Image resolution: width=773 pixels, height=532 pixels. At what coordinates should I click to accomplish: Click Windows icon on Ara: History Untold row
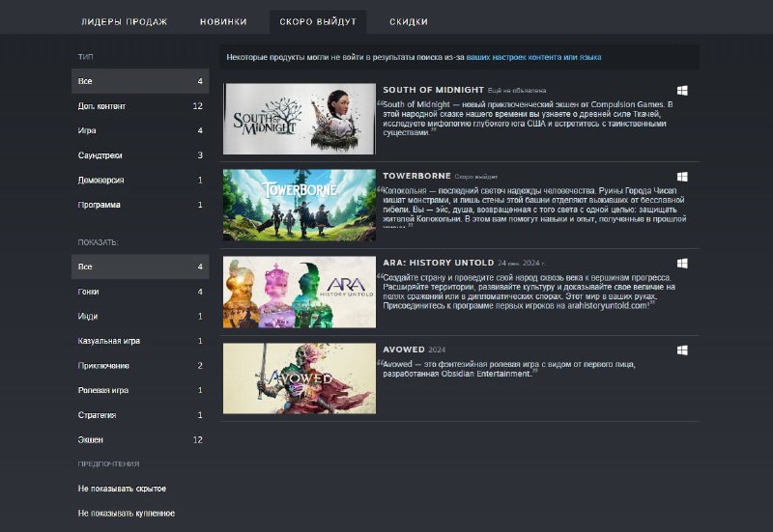pos(682,264)
